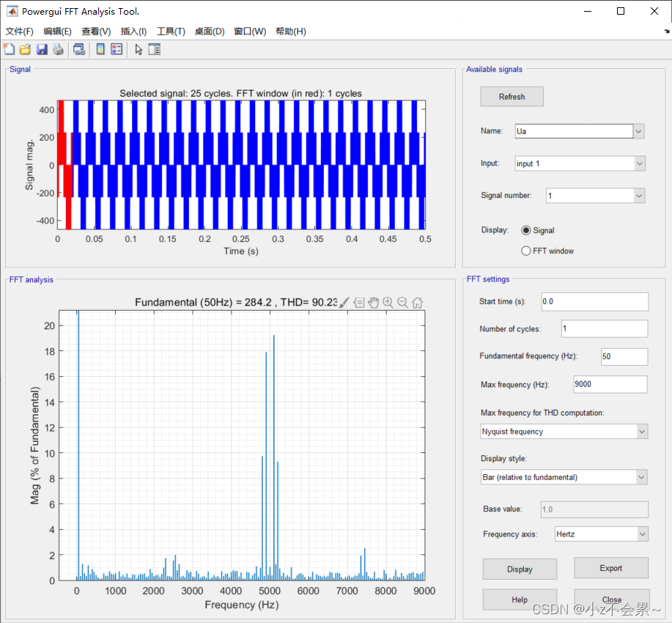Click the Number of cycles input field
672x623 pixels.
point(605,328)
